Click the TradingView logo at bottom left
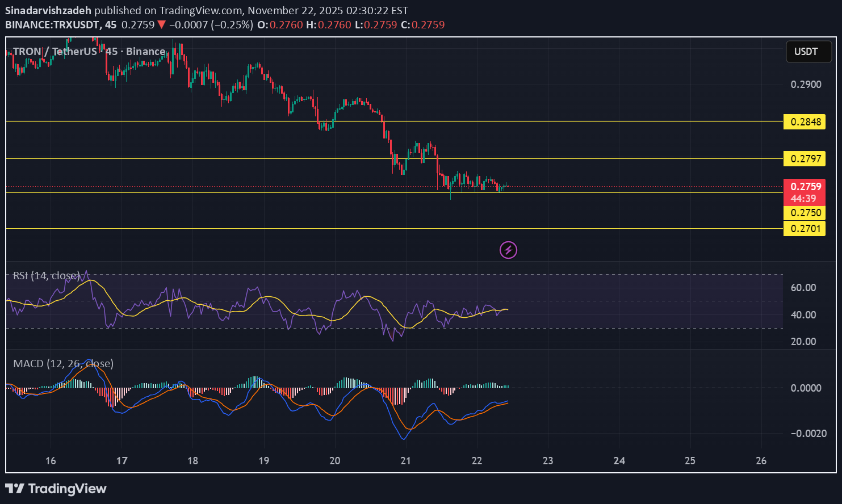842x504 pixels. pyautogui.click(x=56, y=489)
